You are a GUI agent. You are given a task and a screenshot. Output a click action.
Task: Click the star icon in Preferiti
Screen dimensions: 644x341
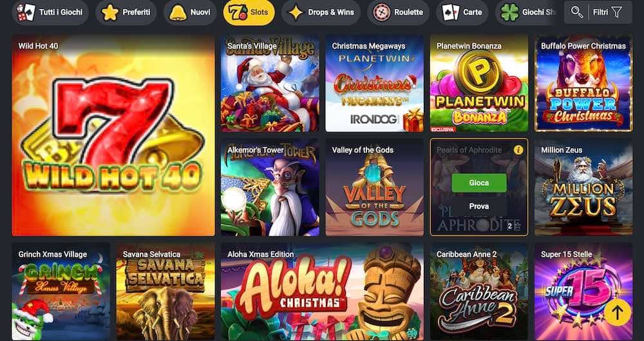[x=109, y=12]
